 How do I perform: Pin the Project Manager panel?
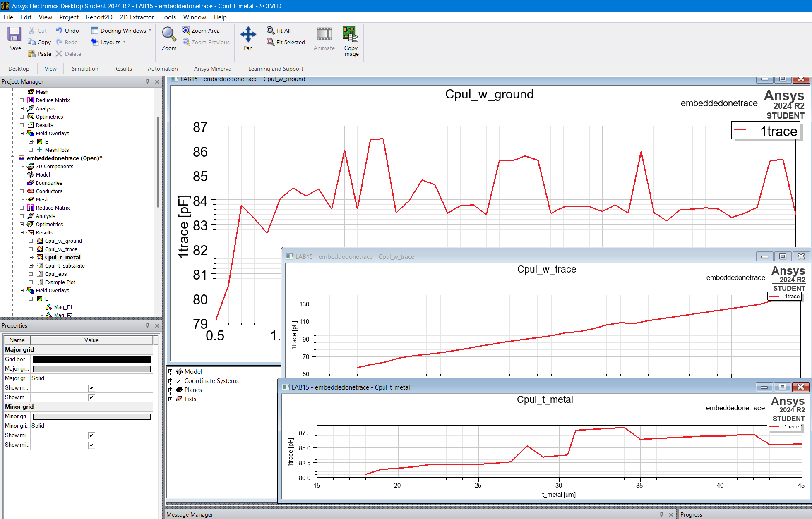pyautogui.click(x=147, y=81)
